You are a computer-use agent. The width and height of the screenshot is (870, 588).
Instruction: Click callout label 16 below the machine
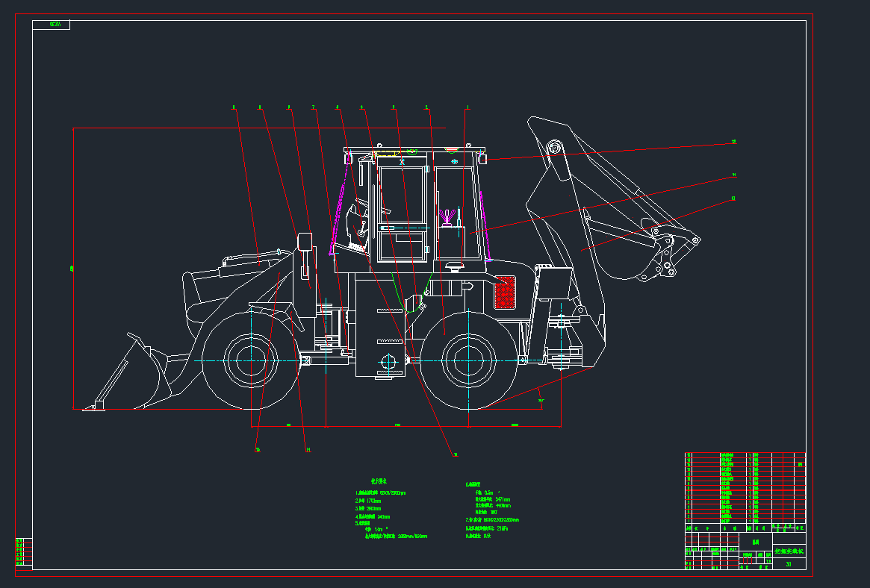[258, 450]
